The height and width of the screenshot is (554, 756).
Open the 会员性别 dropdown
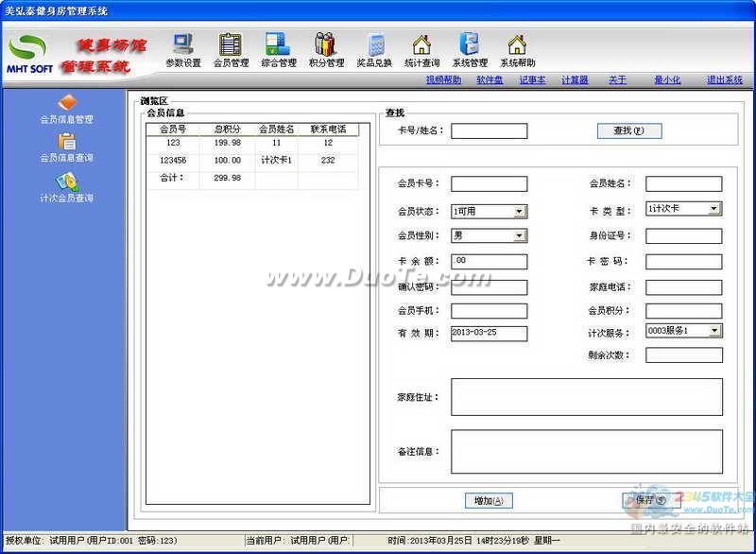click(x=520, y=236)
